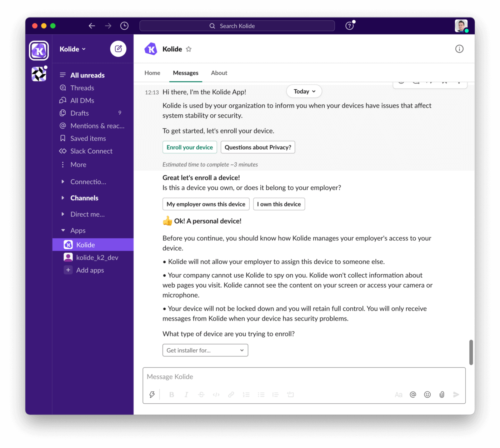Collapse the Apps section in the sidebar
500x448 pixels.
click(x=63, y=230)
